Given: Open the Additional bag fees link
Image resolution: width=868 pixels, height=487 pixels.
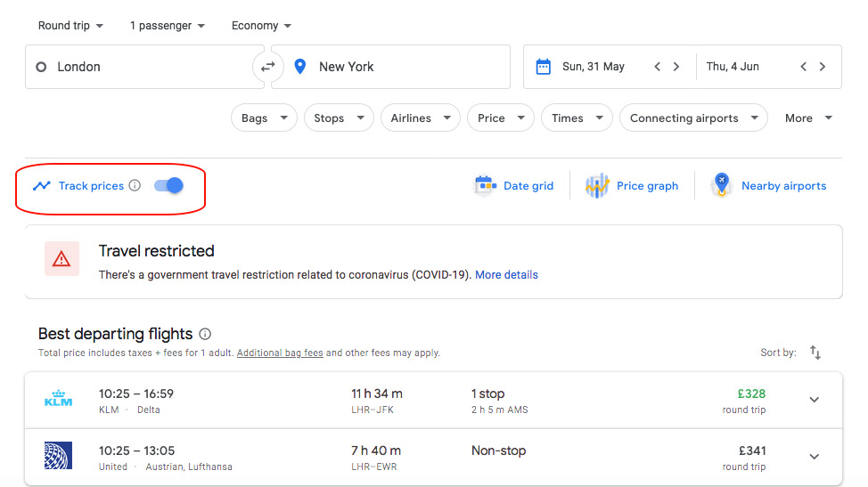Looking at the screenshot, I should pyautogui.click(x=280, y=353).
